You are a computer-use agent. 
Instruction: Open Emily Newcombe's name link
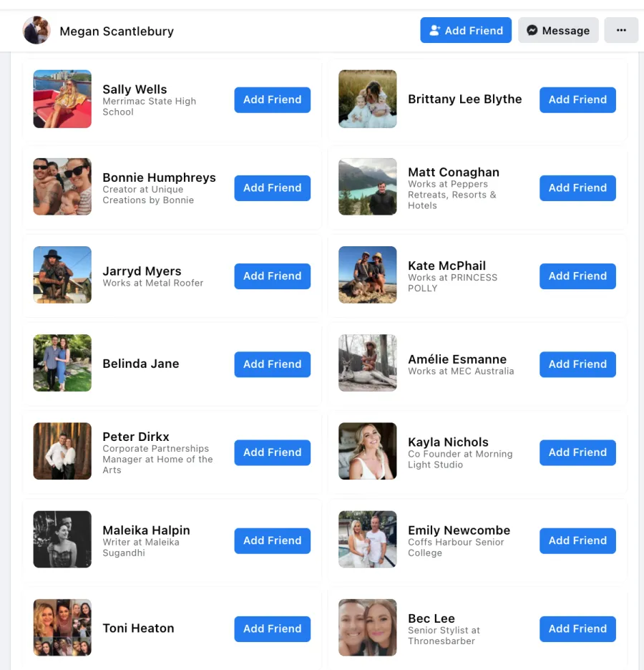coord(459,530)
